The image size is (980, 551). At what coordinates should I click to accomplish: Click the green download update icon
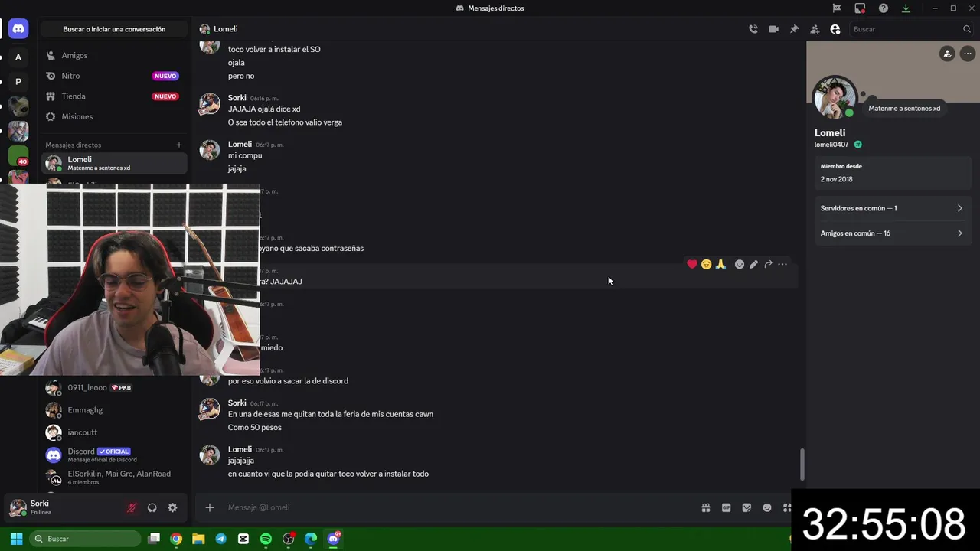tap(906, 8)
